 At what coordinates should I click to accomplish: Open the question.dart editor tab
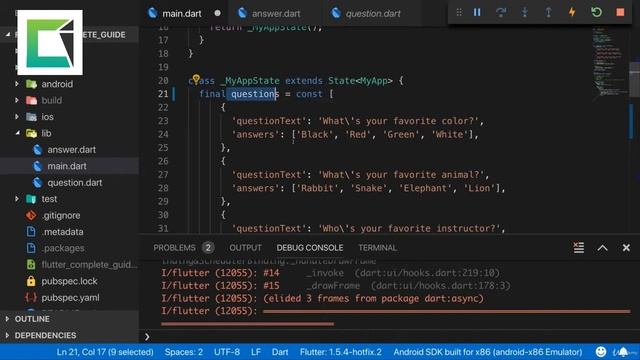tap(373, 13)
